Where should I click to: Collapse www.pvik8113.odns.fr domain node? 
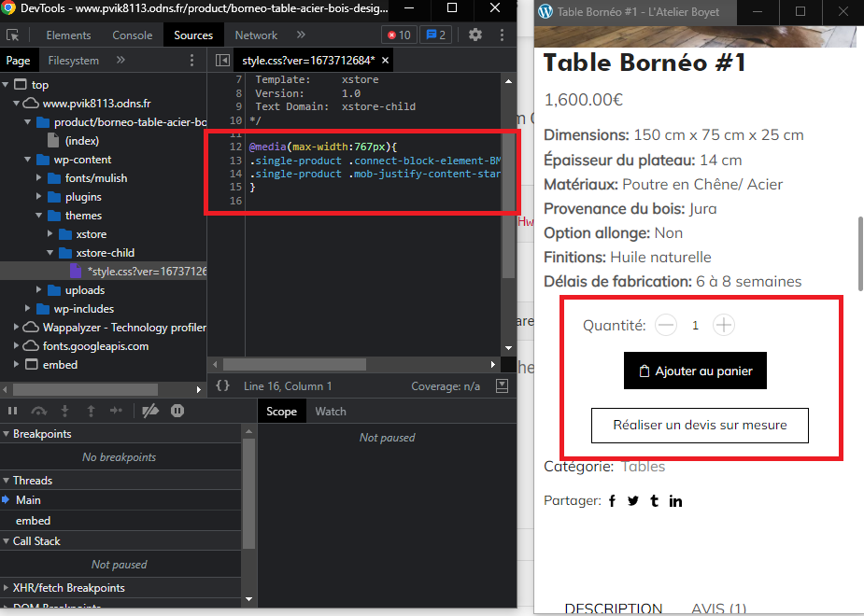pos(17,104)
